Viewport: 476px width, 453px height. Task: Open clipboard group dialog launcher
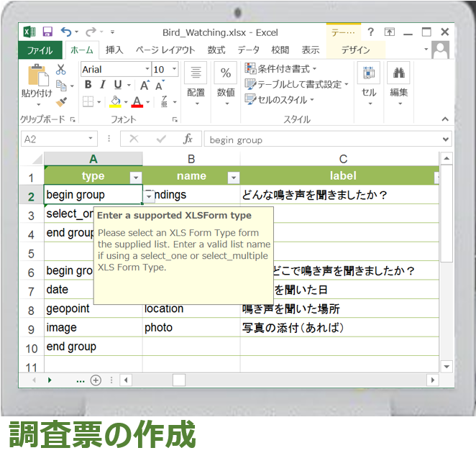73,119
